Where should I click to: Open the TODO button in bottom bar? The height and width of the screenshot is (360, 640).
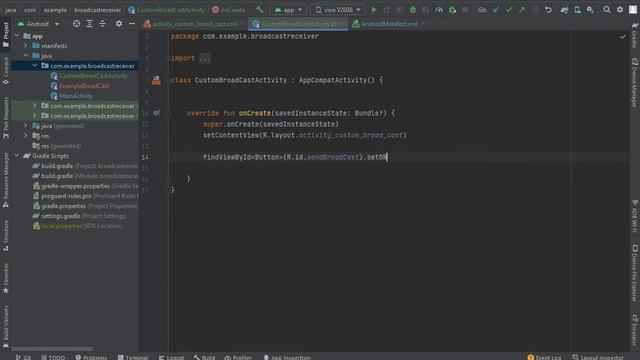pyautogui.click(x=53, y=357)
